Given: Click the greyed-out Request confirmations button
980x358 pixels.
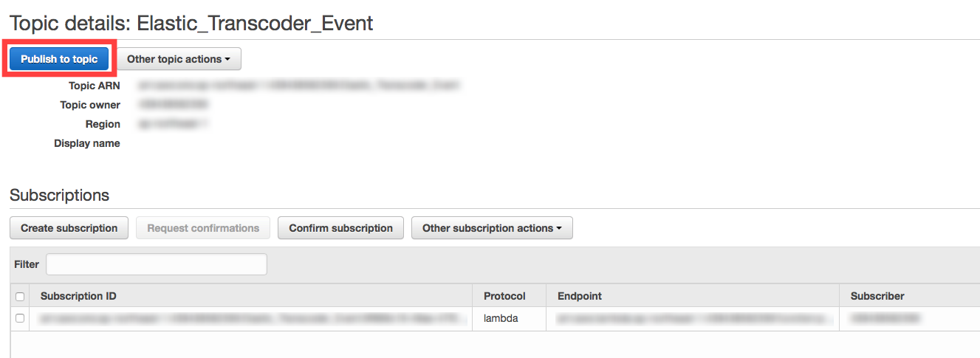Looking at the screenshot, I should 203,228.
